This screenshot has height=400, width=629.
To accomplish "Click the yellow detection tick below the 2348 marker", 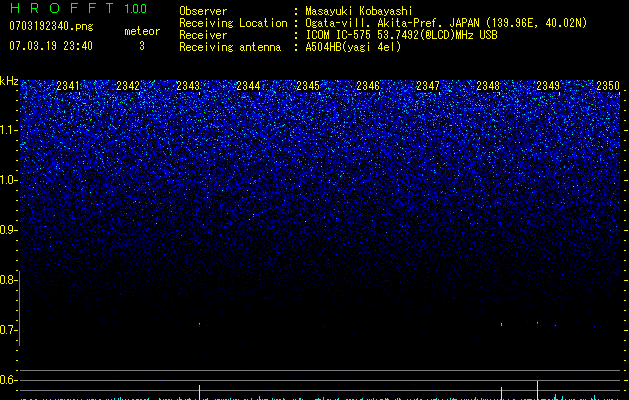I will [501, 393].
